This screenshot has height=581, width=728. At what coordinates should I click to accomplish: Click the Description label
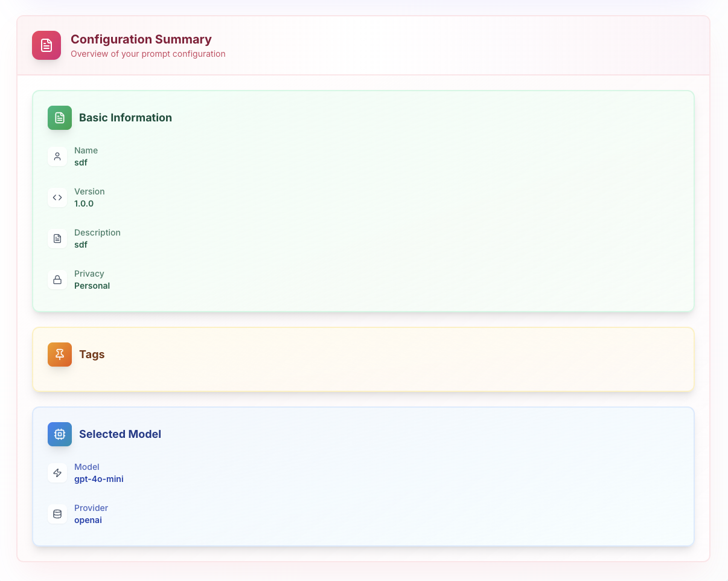tap(97, 233)
